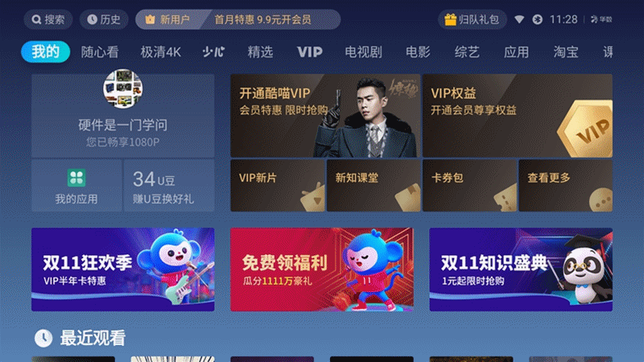Switch to the 电视剧 tab
The width and height of the screenshot is (644, 362).
363,52
